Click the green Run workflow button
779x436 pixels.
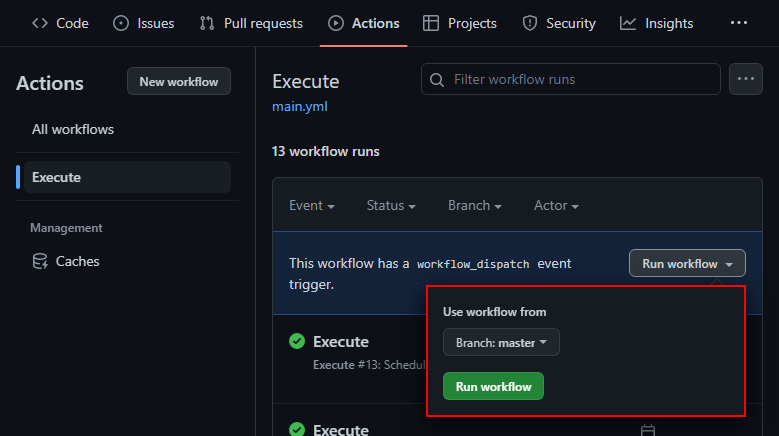(x=493, y=386)
